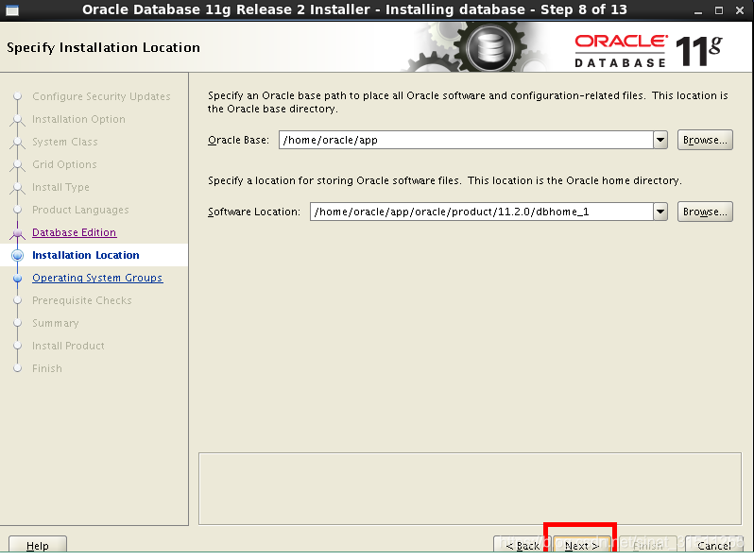This screenshot has height=560, width=754.
Task: Minimize the installer window
Action: pyautogui.click(x=698, y=10)
